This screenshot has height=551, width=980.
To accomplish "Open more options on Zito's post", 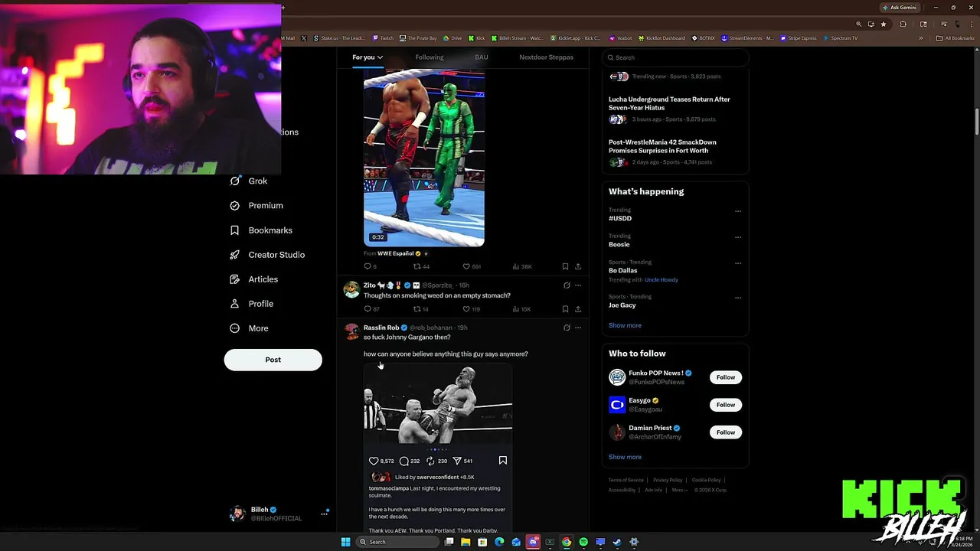I will click(x=578, y=285).
